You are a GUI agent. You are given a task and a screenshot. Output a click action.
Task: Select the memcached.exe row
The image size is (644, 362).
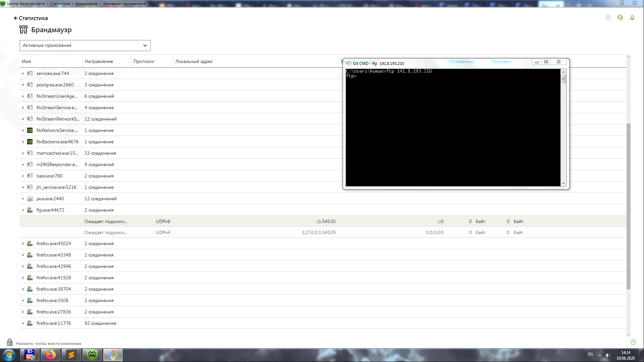click(x=57, y=153)
